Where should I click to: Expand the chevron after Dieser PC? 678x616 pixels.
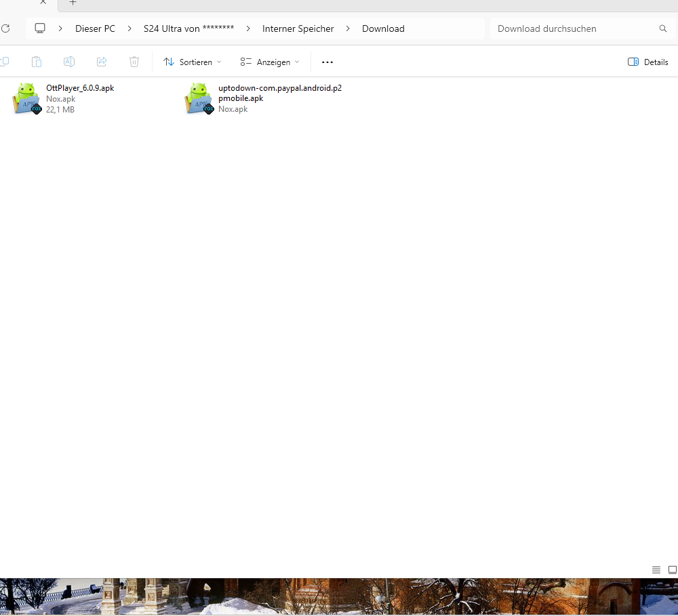tap(129, 28)
